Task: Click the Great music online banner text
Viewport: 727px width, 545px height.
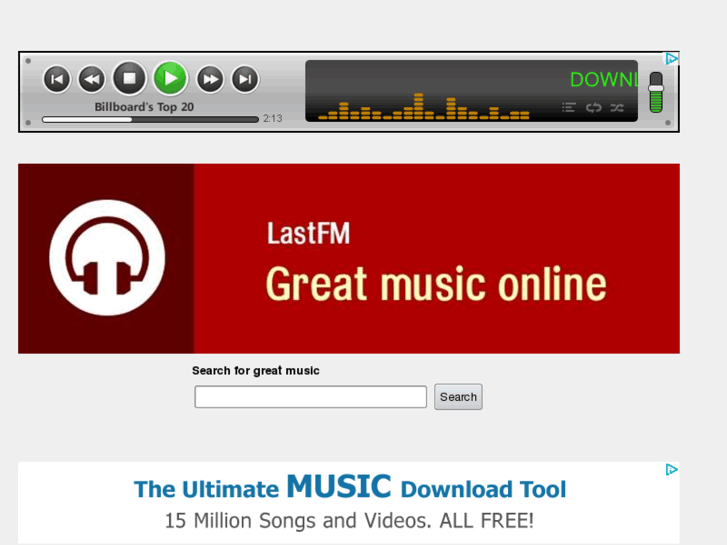Action: (436, 284)
